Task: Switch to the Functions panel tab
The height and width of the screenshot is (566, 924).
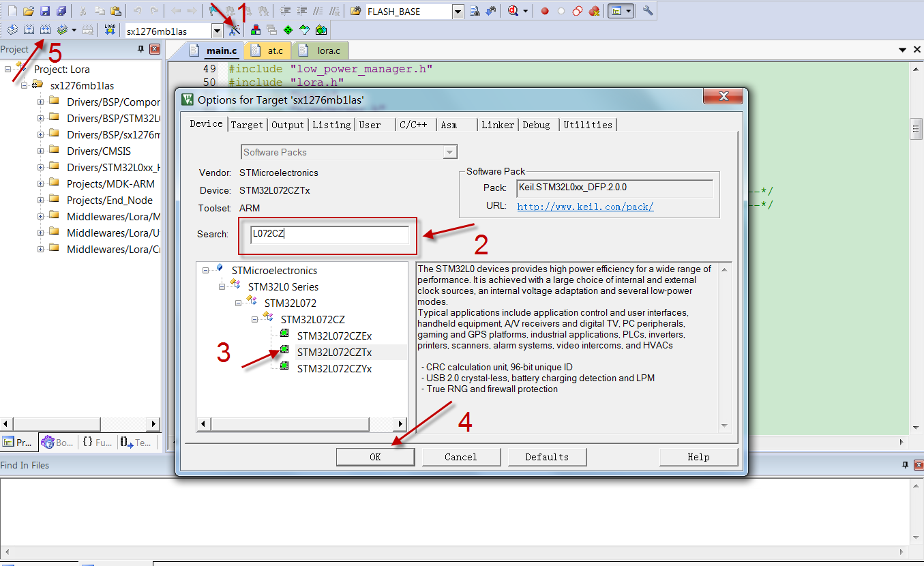Action: [97, 443]
